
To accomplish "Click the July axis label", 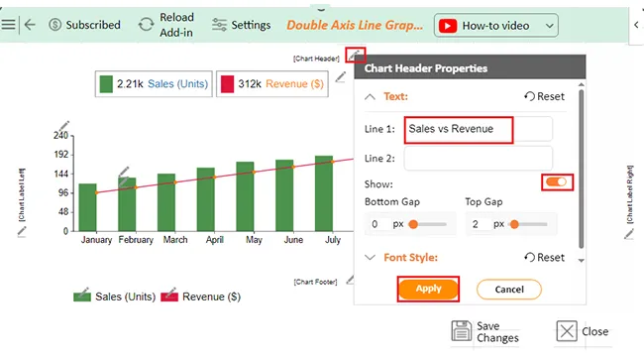I will pyautogui.click(x=333, y=240).
